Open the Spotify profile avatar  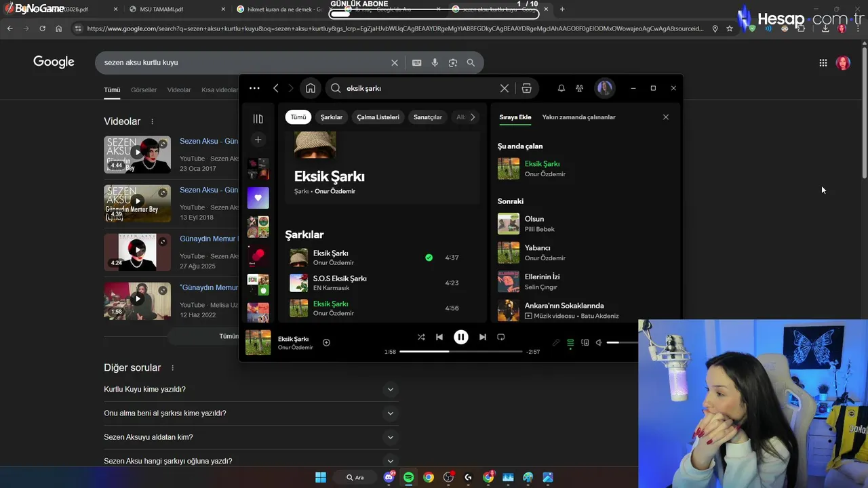pyautogui.click(x=604, y=88)
